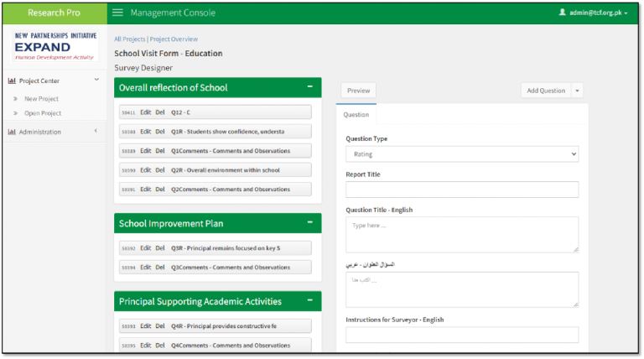
Task: Select the Question tab
Action: point(356,114)
